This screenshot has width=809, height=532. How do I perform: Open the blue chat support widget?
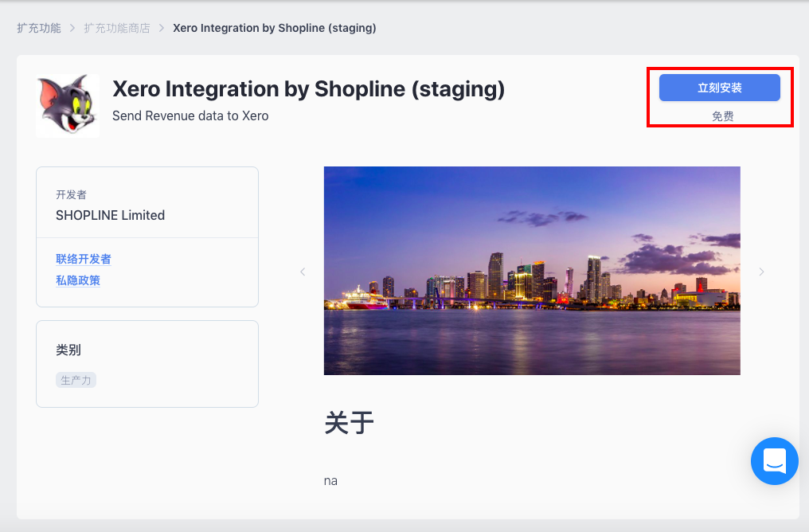(x=775, y=461)
